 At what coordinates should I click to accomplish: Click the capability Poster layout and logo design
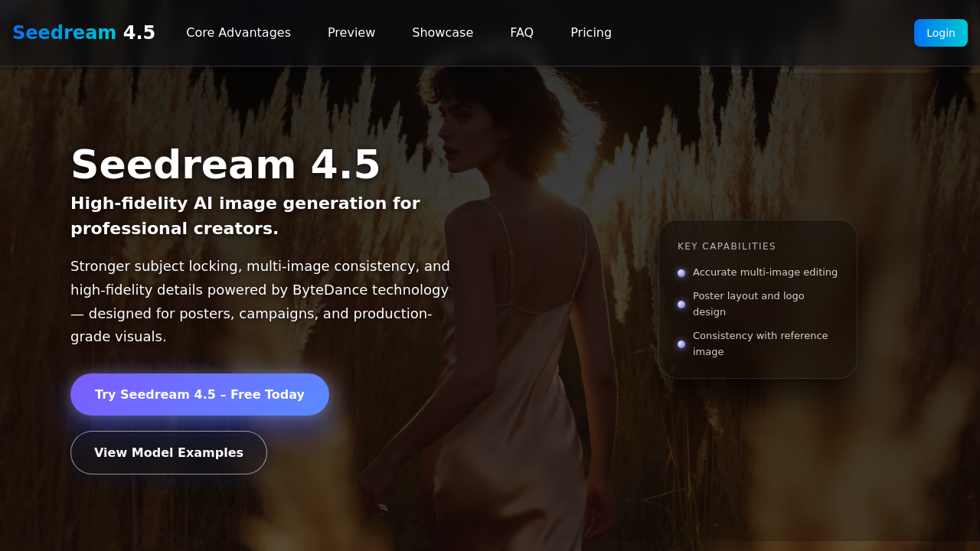coord(748,303)
